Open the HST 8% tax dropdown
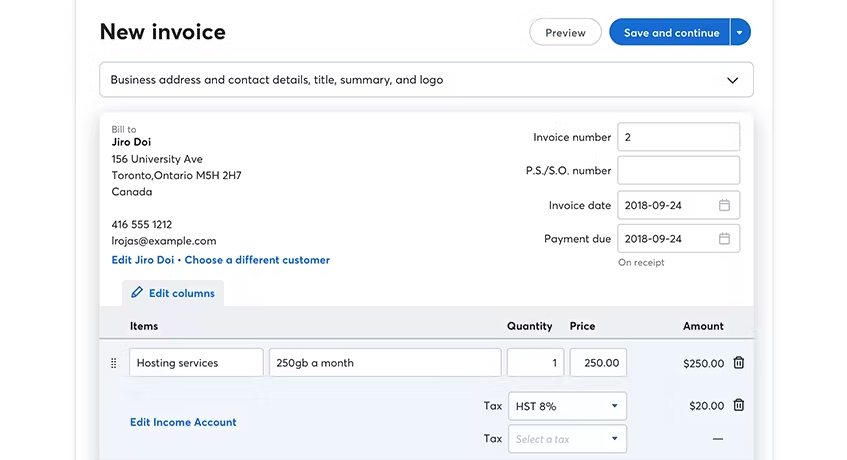 tap(567, 406)
